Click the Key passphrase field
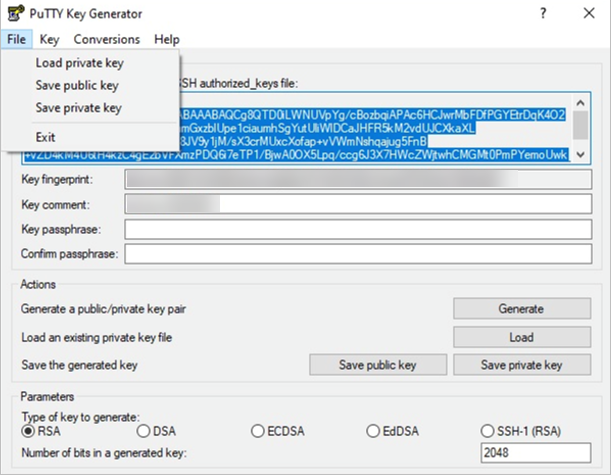The width and height of the screenshot is (611, 475). click(x=358, y=229)
